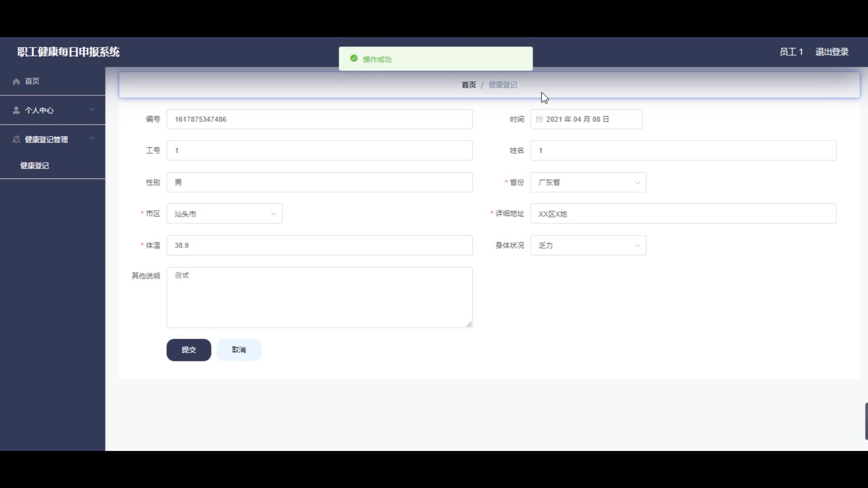This screenshot has height=488, width=868.
Task: Click the green success check icon
Action: 354,59
